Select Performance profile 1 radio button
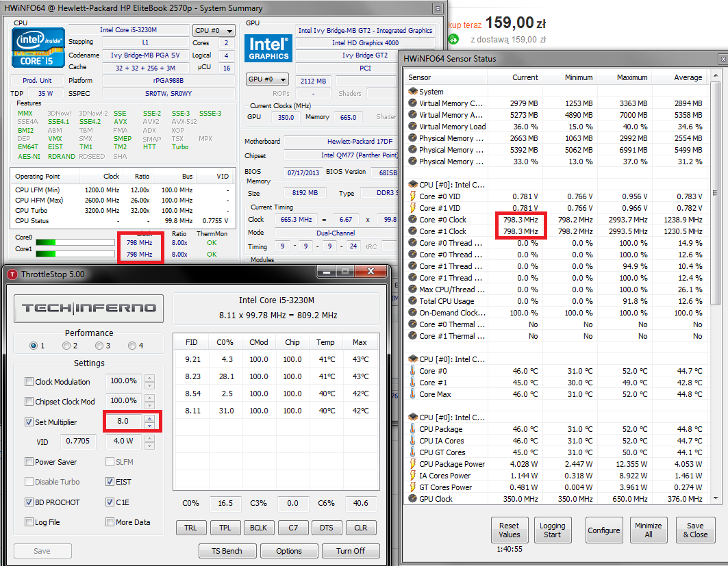Screen dimensions: 728x566 click(34, 346)
